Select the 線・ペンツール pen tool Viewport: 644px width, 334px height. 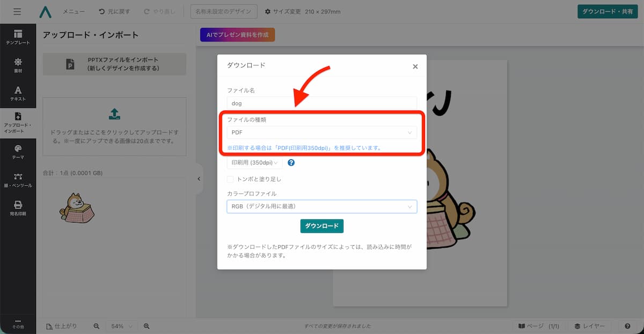[18, 180]
